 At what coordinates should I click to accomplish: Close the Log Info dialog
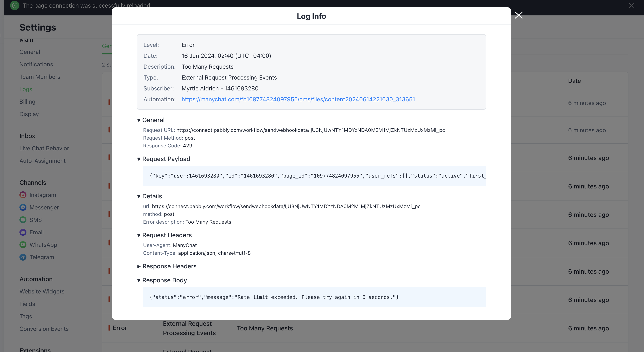click(x=519, y=15)
